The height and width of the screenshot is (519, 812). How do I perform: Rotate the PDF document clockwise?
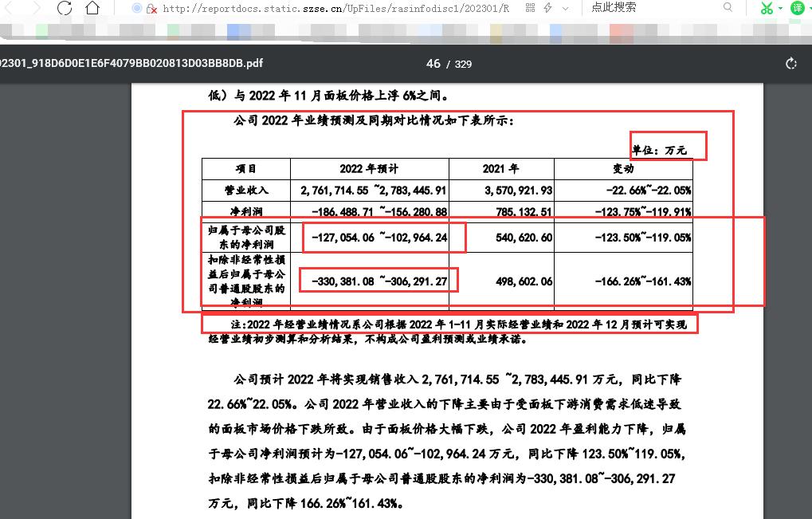(791, 64)
